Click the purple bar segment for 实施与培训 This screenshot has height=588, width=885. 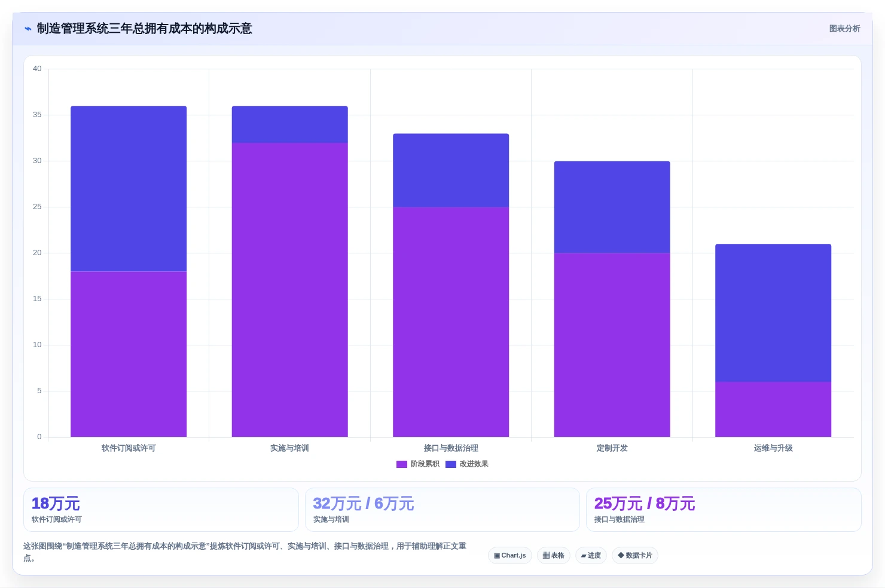[x=289, y=290]
